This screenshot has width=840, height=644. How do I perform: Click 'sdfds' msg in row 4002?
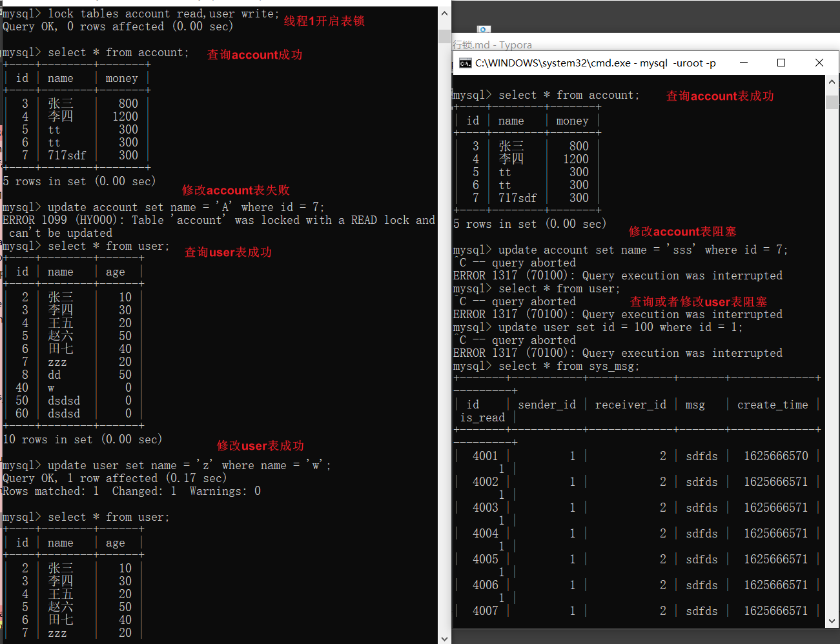click(x=702, y=482)
